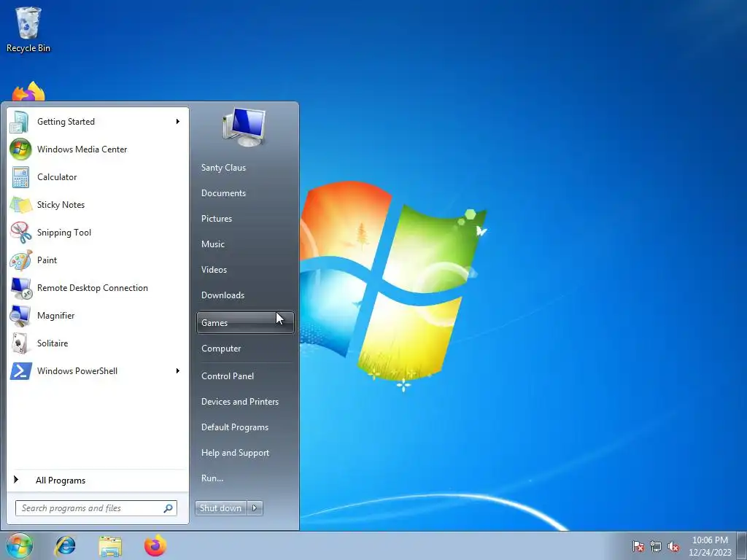Select the Magnifier label text
The image size is (747, 560).
[x=55, y=316]
